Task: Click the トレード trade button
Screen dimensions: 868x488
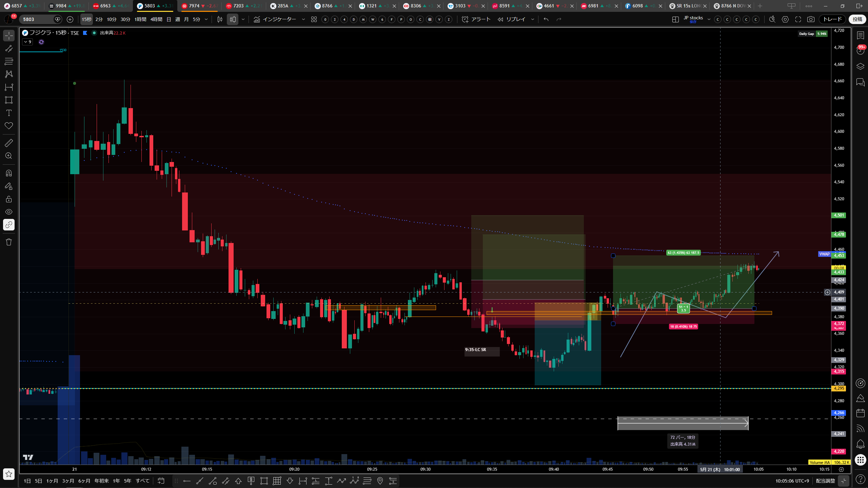Action: 832,19
